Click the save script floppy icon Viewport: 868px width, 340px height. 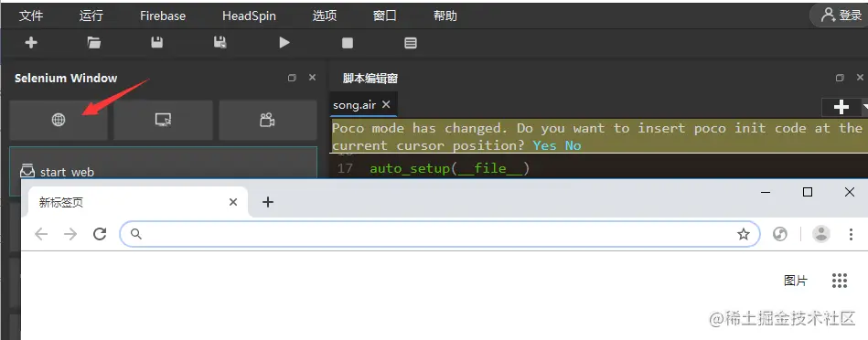tap(157, 43)
